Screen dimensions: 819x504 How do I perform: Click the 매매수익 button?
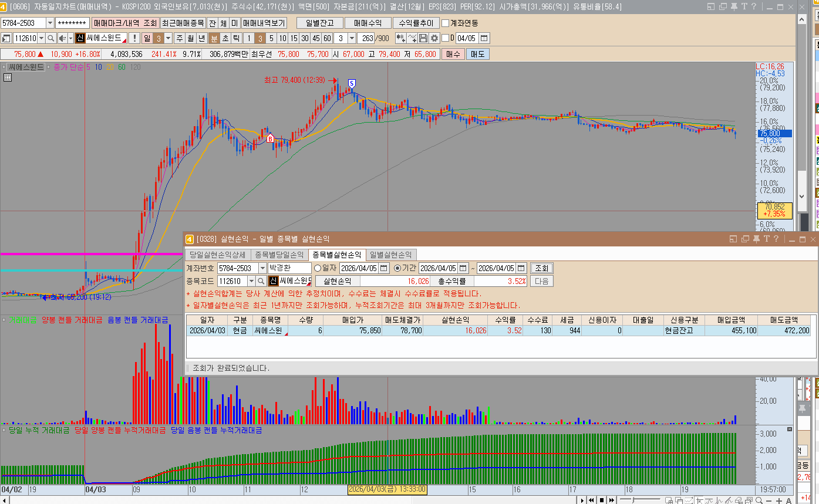coord(368,23)
